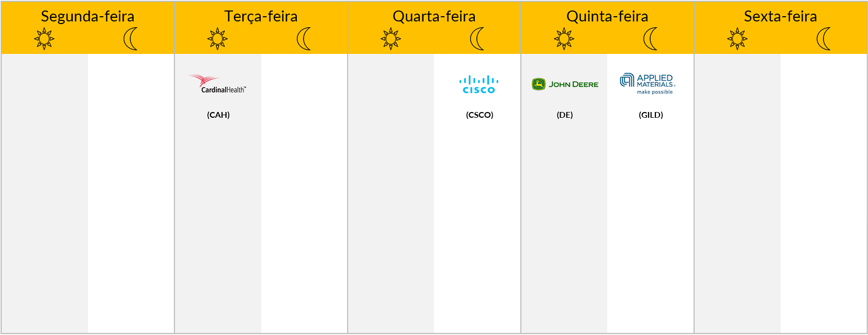This screenshot has height=335, width=868.
Task: Click the Segunda-feira moon icon
Action: [131, 39]
